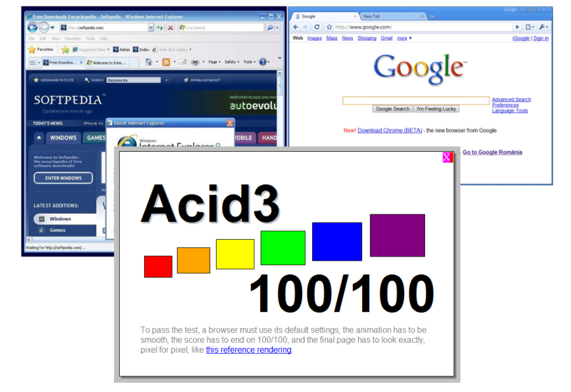Expand the more links dropdown on Google
The width and height of the screenshot is (571, 392).
(x=404, y=38)
